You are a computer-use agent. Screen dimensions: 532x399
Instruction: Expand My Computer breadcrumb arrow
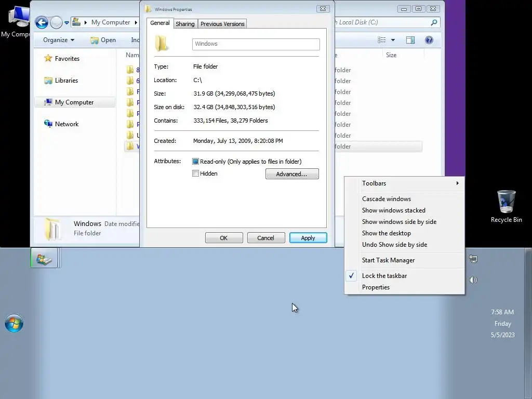pyautogui.click(x=136, y=22)
